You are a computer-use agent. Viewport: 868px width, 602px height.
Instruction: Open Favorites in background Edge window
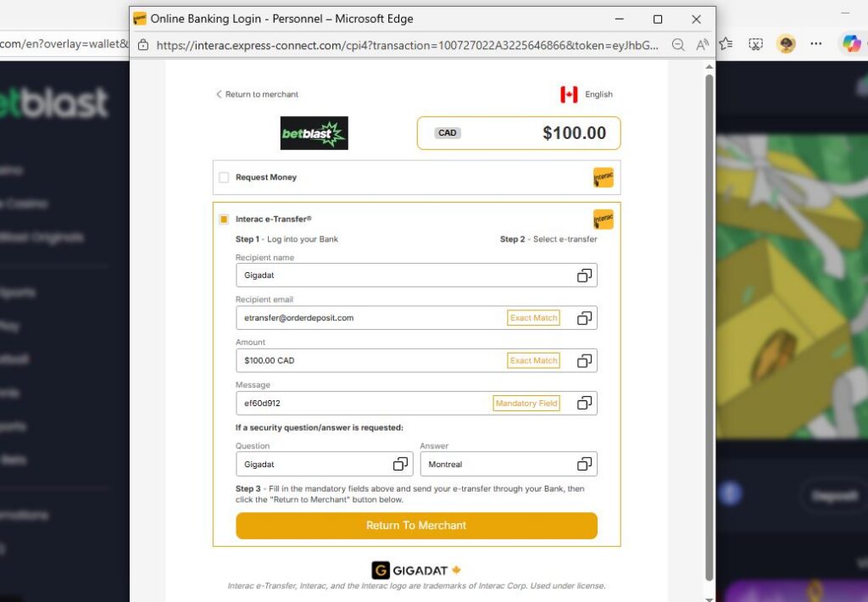(x=726, y=44)
